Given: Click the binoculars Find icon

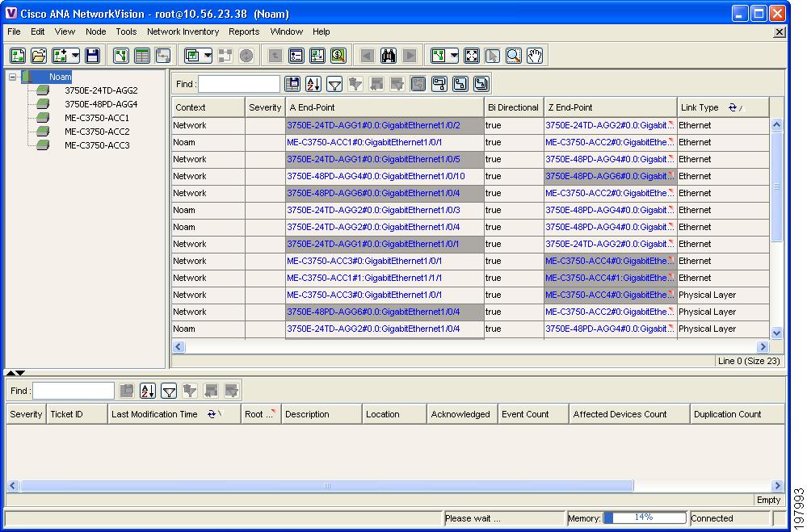Looking at the screenshot, I should 389,56.
